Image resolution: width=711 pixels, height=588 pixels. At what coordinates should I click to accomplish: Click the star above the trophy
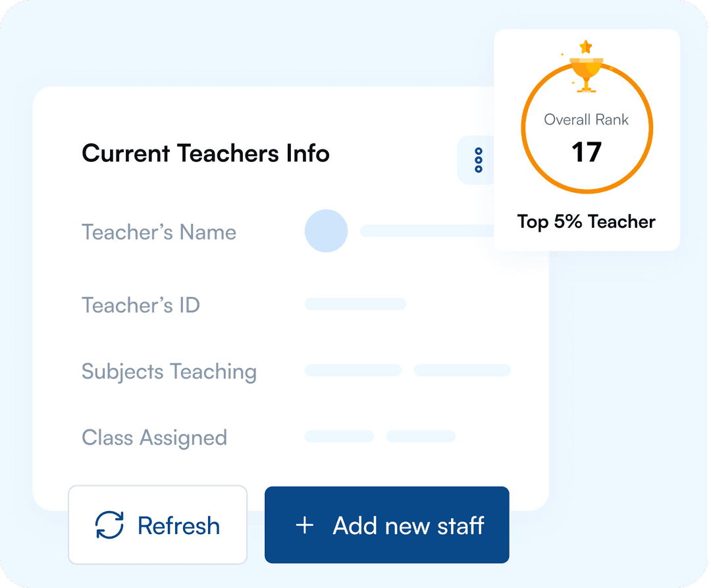coord(585,47)
